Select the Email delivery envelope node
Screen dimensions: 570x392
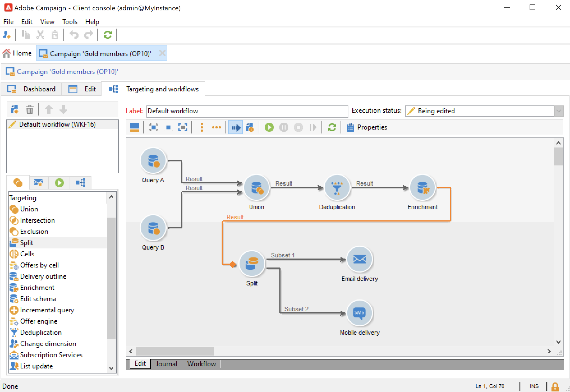click(359, 259)
